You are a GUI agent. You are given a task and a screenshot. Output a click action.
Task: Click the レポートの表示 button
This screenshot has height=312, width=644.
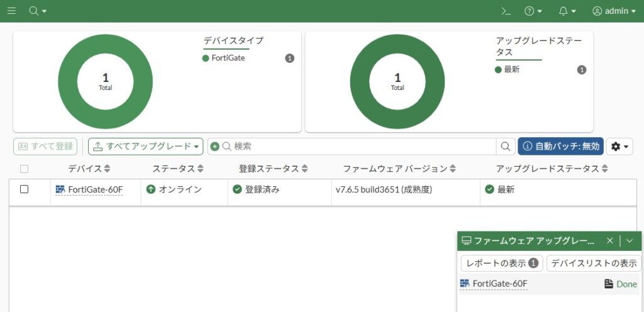[502, 263]
